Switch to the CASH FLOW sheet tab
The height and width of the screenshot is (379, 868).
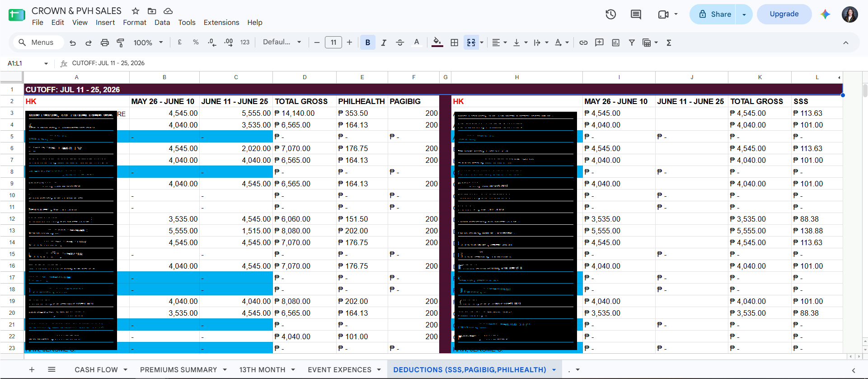click(x=96, y=370)
